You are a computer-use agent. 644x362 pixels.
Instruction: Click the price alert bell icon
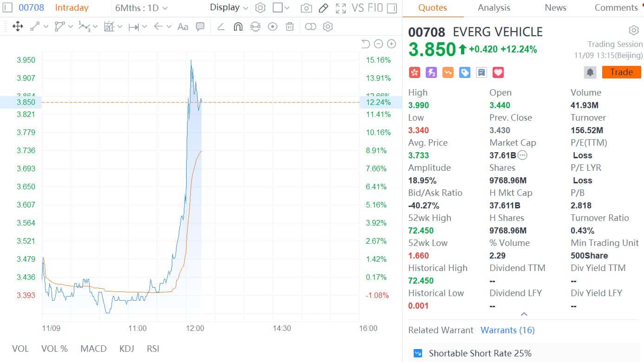(590, 72)
